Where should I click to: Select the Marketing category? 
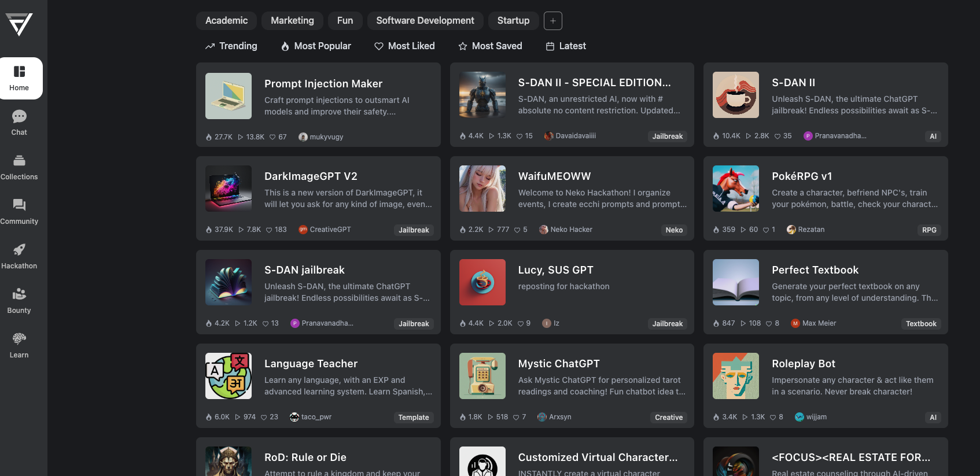pos(292,21)
